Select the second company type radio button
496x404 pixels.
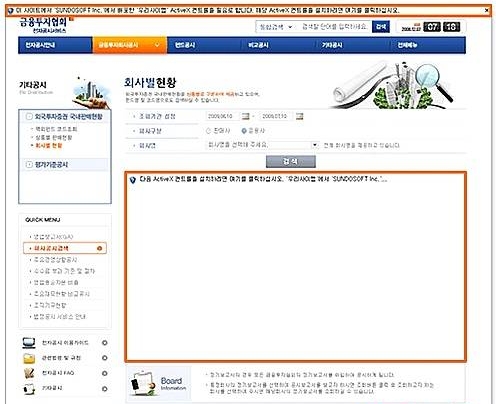point(244,131)
